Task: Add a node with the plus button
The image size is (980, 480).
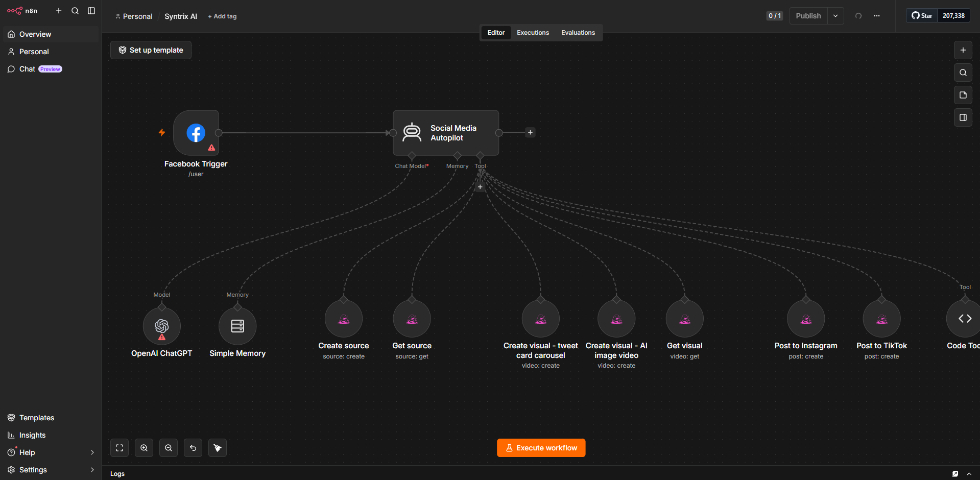Action: (x=963, y=50)
